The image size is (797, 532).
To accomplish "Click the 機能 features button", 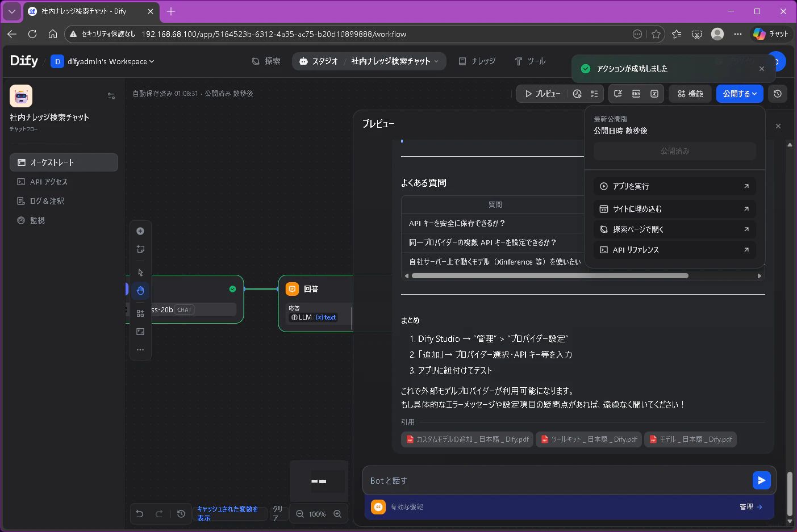I will pos(690,94).
